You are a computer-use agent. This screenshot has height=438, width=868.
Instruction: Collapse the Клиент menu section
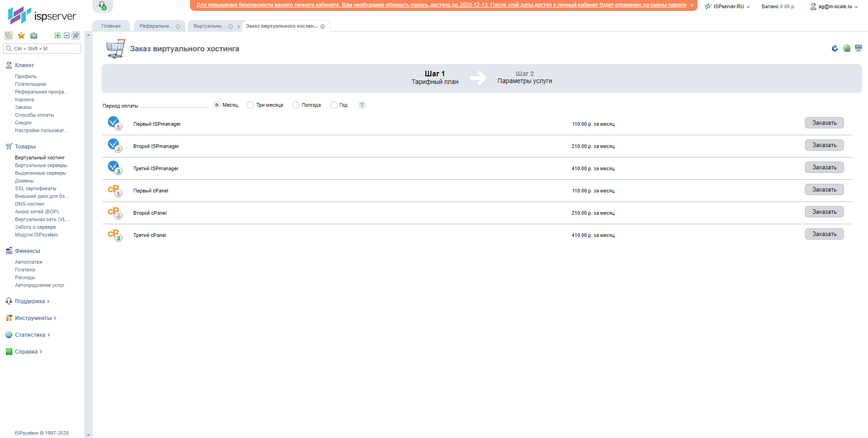tap(24, 65)
